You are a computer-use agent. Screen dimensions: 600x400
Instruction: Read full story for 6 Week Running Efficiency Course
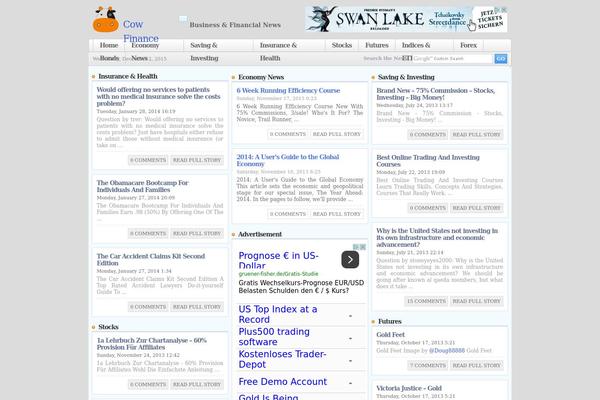[x=336, y=133]
